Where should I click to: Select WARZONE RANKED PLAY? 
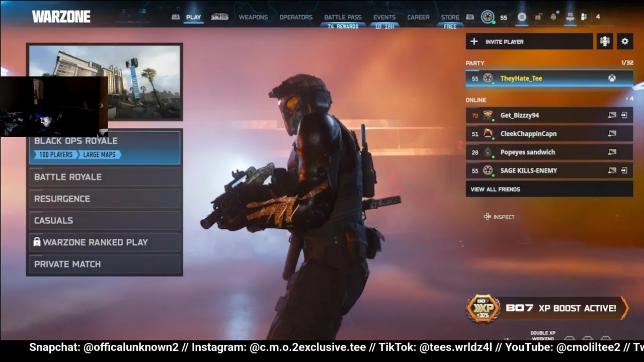pos(104,242)
